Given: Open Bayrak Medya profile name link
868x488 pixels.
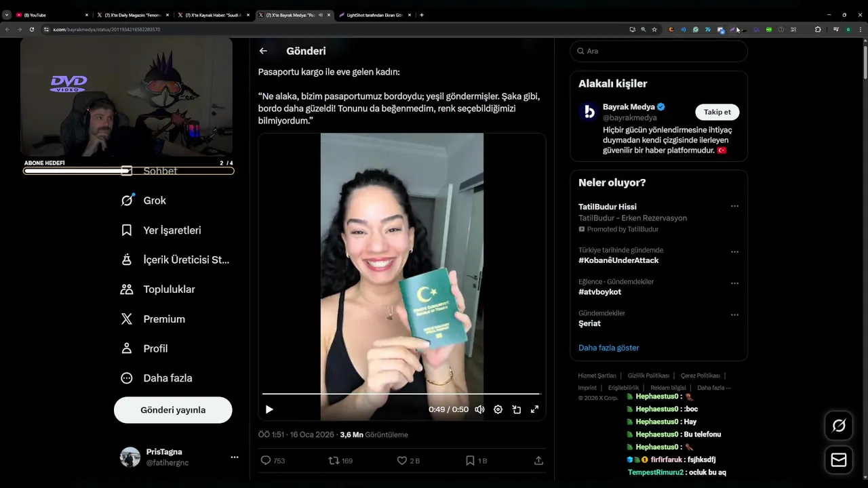Looking at the screenshot, I should (629, 106).
